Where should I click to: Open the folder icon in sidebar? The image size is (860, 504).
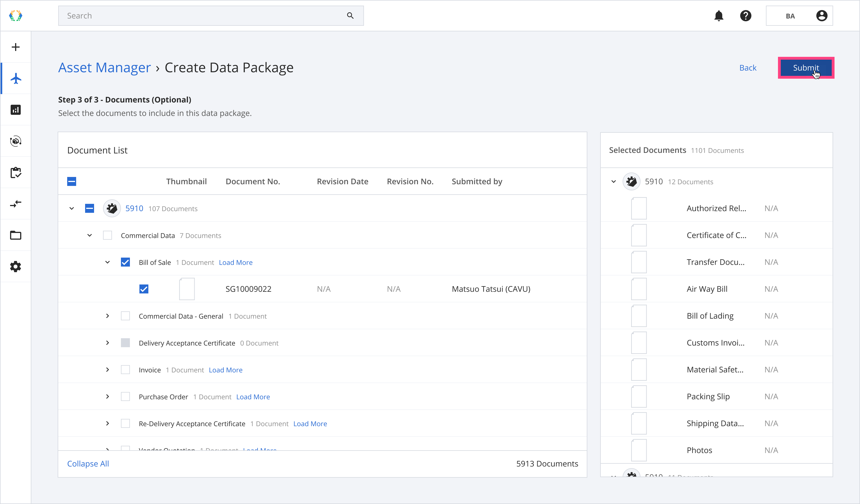click(x=16, y=235)
